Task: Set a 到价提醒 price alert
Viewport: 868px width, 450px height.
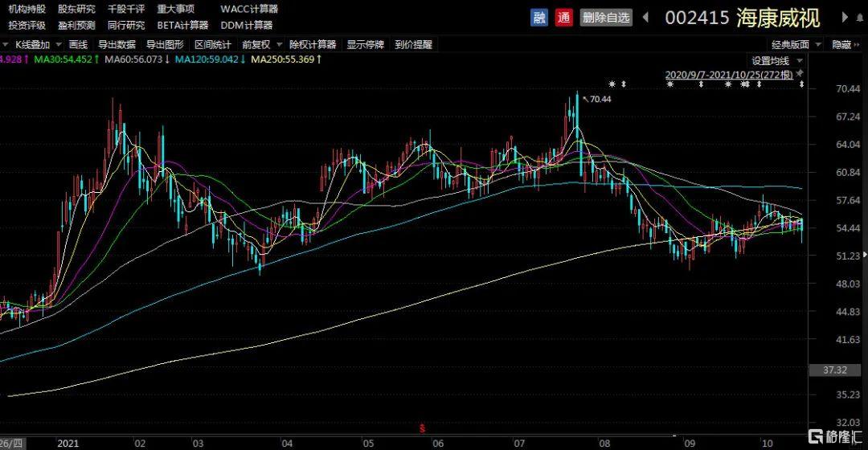Action: click(x=414, y=45)
